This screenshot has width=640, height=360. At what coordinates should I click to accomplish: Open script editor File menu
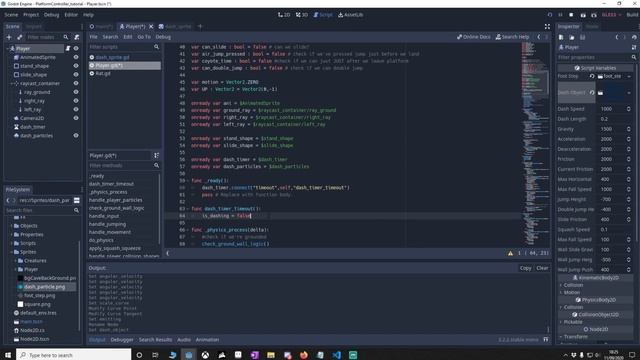(93, 37)
